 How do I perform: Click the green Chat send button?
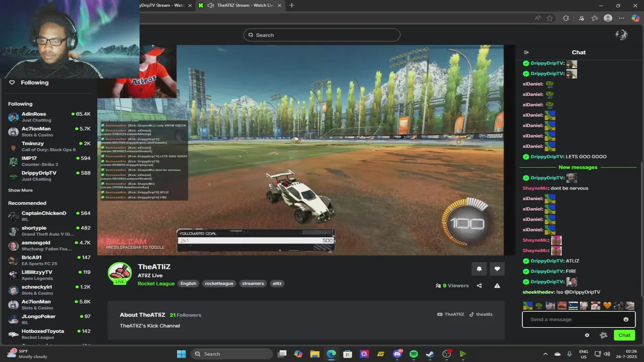(624, 335)
